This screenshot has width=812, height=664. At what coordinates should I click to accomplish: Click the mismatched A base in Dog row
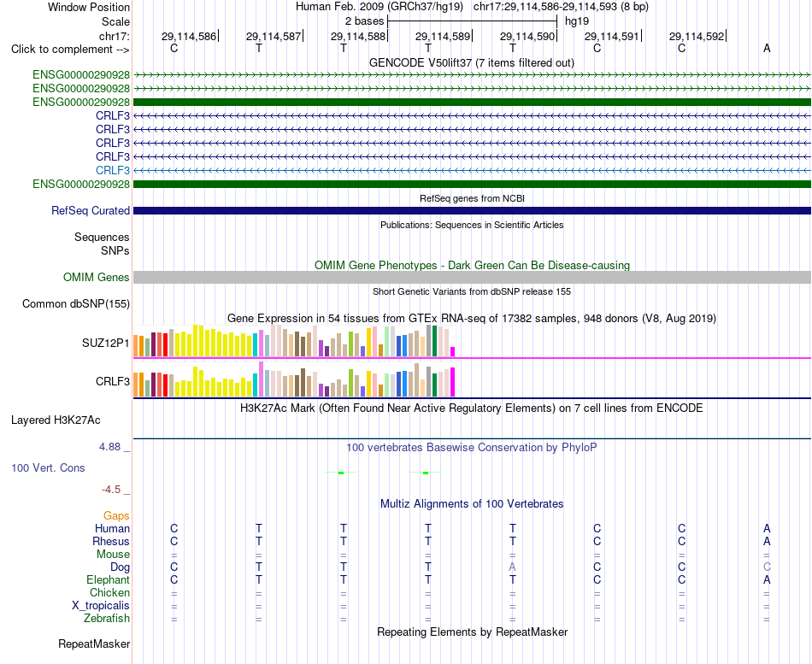[x=512, y=567]
